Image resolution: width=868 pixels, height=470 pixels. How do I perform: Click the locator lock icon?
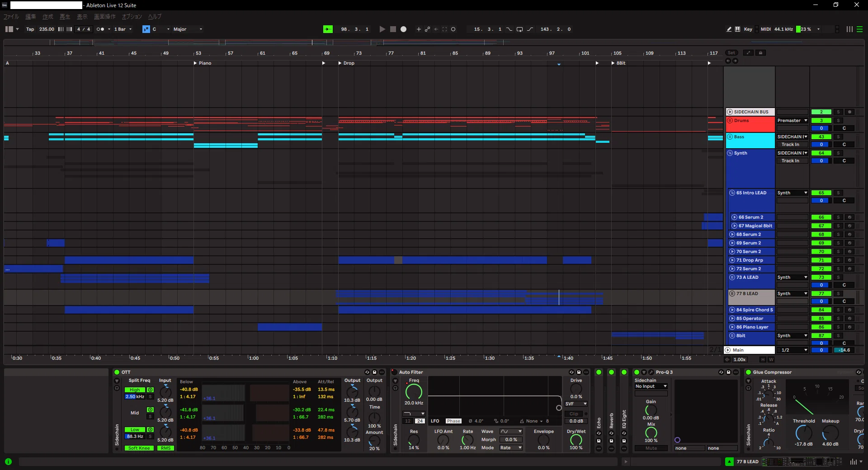coord(760,53)
